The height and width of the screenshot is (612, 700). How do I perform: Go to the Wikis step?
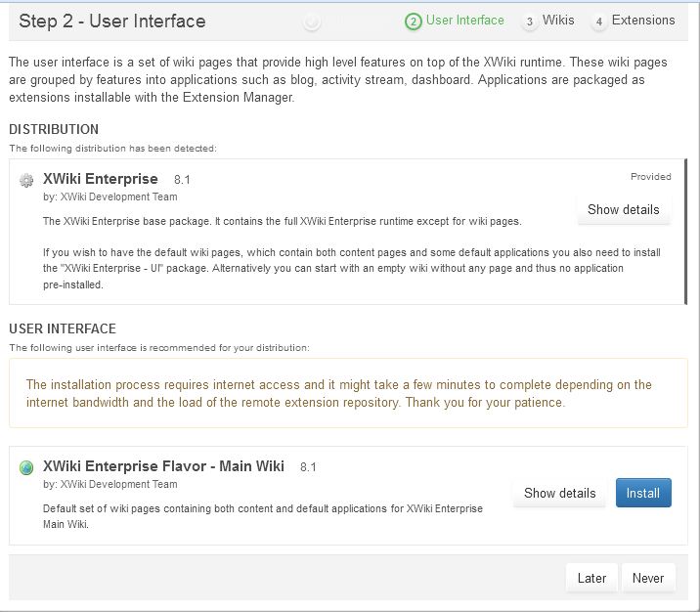(558, 21)
